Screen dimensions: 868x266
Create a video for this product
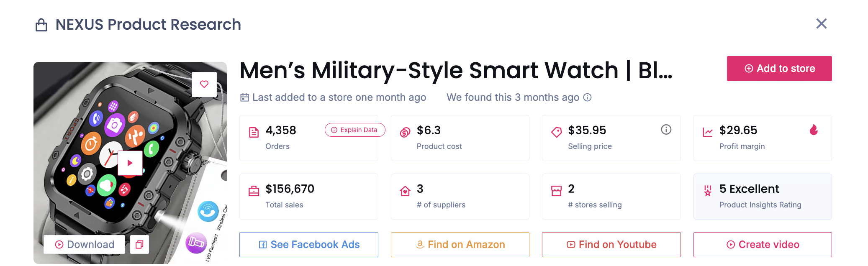coord(763,244)
